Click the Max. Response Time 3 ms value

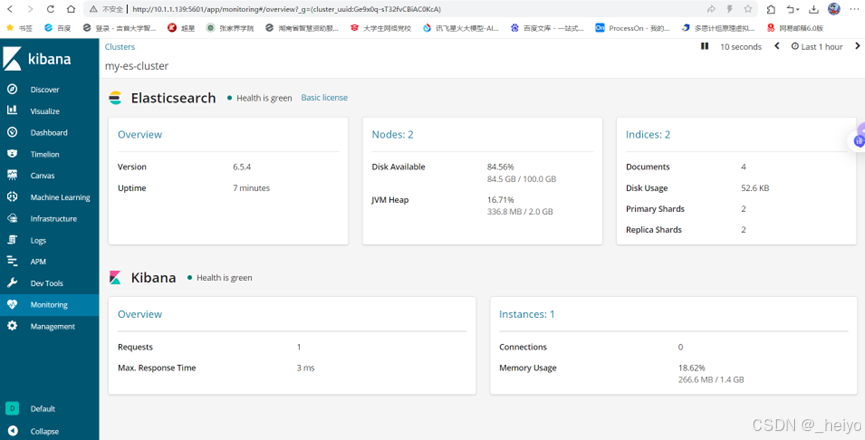[306, 368]
